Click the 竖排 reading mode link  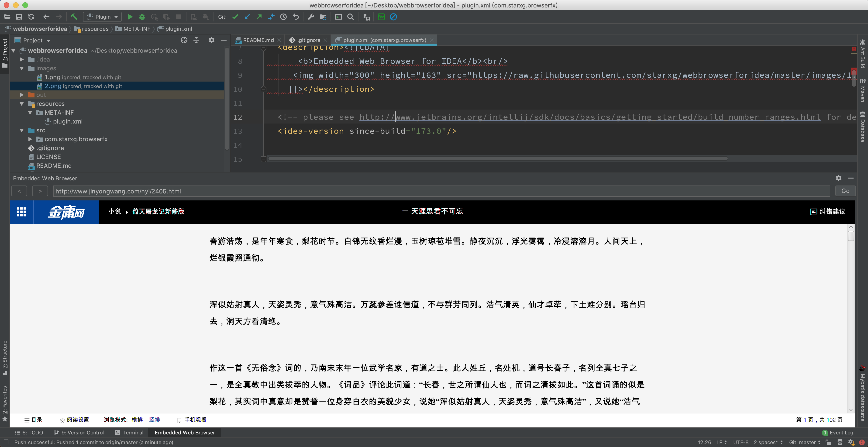pos(155,420)
